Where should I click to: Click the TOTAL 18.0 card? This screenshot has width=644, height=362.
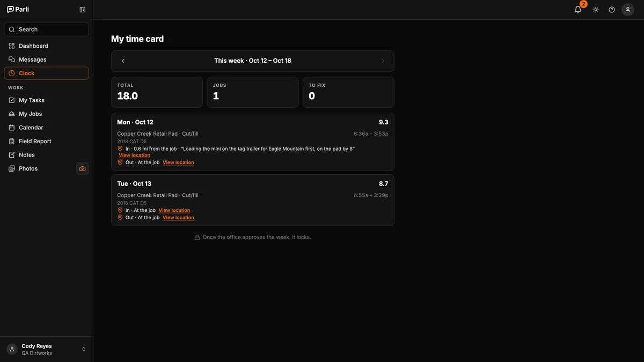point(157,92)
